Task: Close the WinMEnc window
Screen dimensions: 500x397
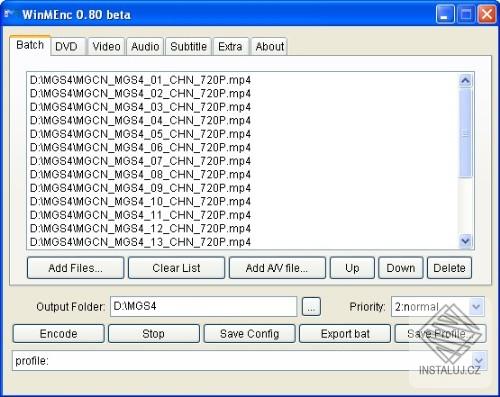Action: pyautogui.click(x=487, y=14)
